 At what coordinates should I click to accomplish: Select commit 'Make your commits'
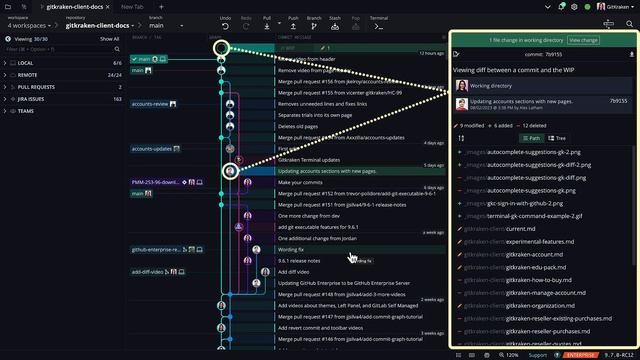pyautogui.click(x=300, y=182)
